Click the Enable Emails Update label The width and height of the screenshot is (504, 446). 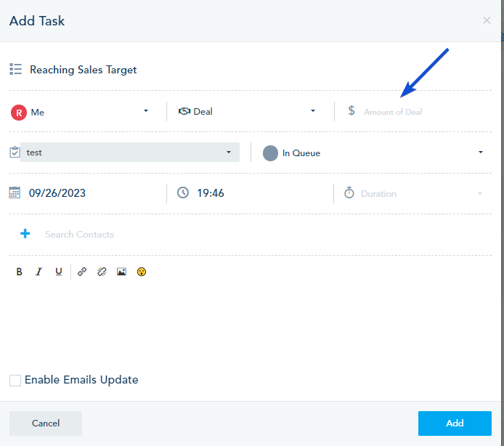click(81, 380)
